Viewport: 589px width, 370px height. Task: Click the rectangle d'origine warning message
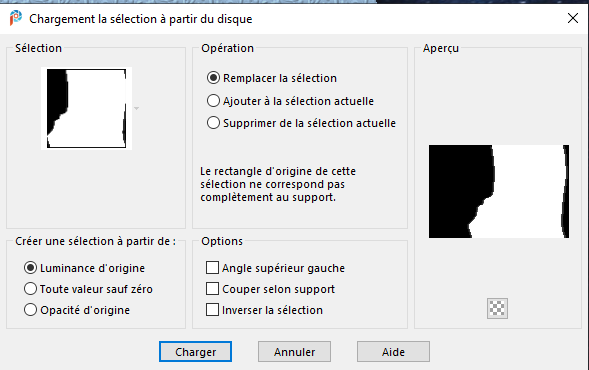click(x=278, y=184)
